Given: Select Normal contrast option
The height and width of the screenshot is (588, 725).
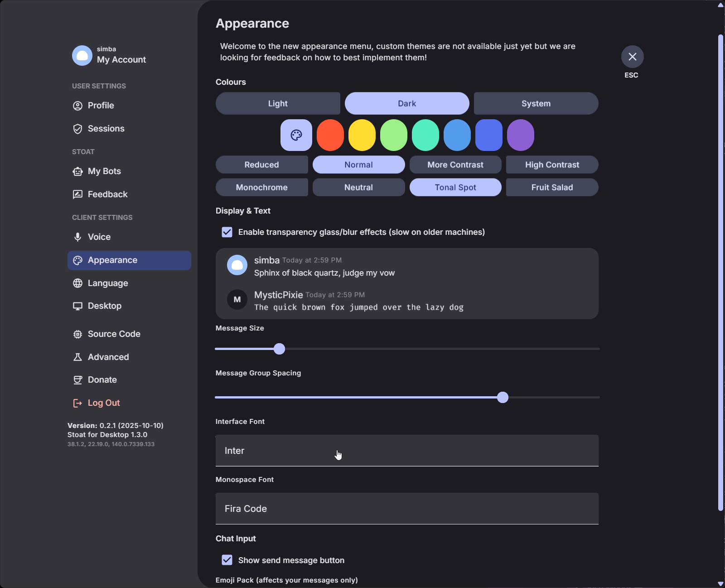Looking at the screenshot, I should pos(359,165).
